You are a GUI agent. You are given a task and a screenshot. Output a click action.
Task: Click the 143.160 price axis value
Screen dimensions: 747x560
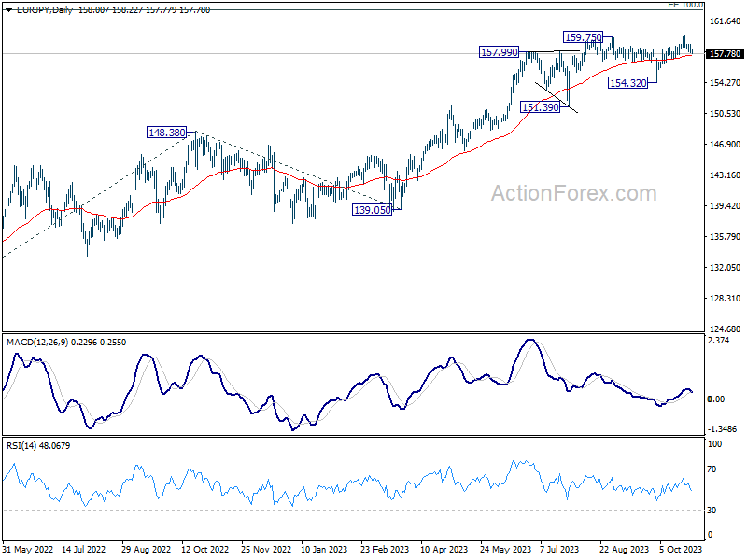726,175
